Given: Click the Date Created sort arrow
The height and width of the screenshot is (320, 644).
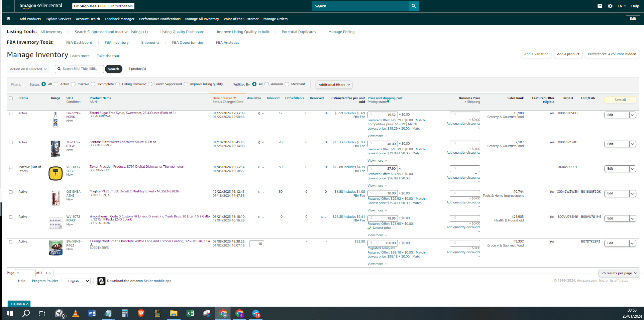Looking at the screenshot, I should pyautogui.click(x=235, y=98).
